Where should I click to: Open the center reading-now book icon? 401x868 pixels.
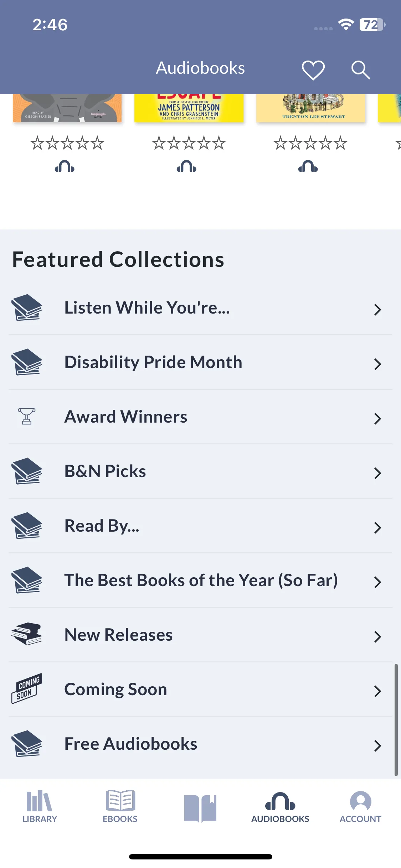(x=200, y=808)
